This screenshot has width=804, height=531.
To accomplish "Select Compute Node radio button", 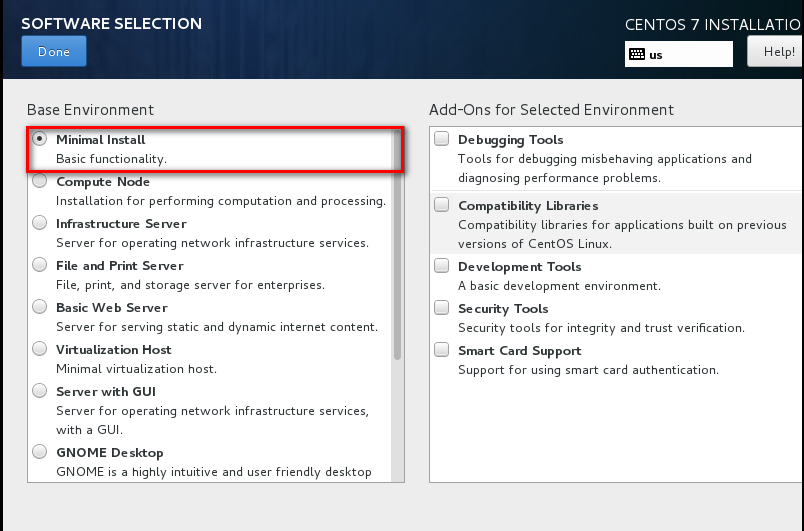I will 40,182.
